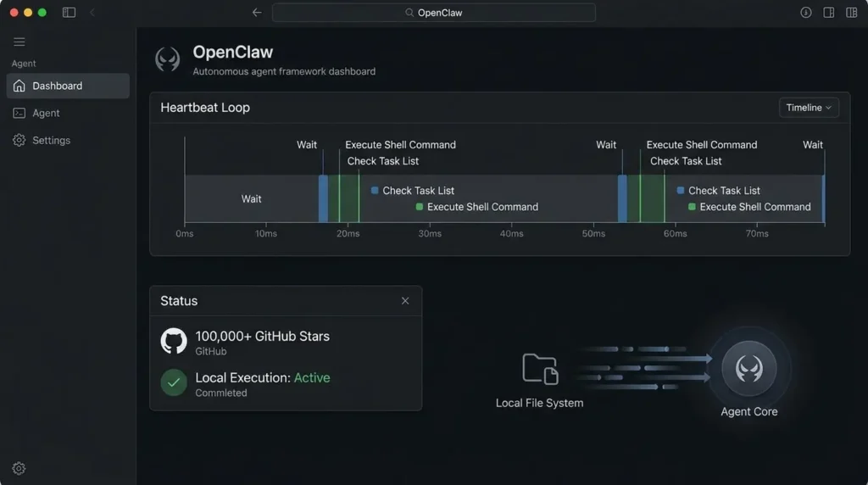Open the info icon in top right
The image size is (868, 485).
(x=806, y=12)
